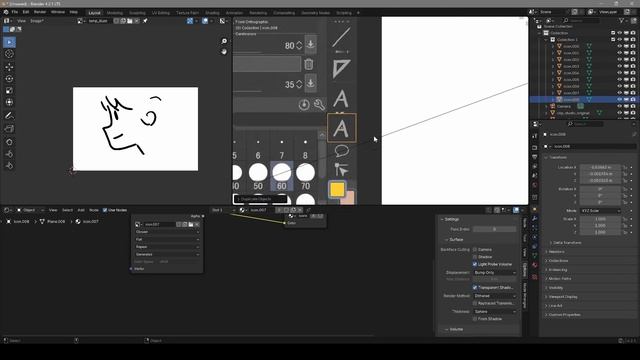Open the File menu
Image resolution: width=640 pixels, height=360 pixels.
coord(15,12)
